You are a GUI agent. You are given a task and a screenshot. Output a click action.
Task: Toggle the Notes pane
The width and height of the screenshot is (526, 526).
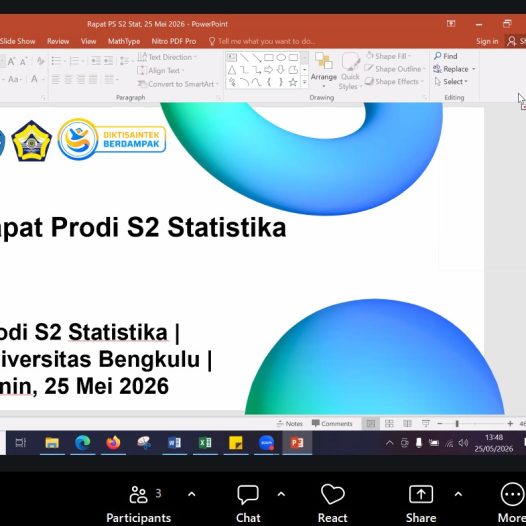point(290,424)
